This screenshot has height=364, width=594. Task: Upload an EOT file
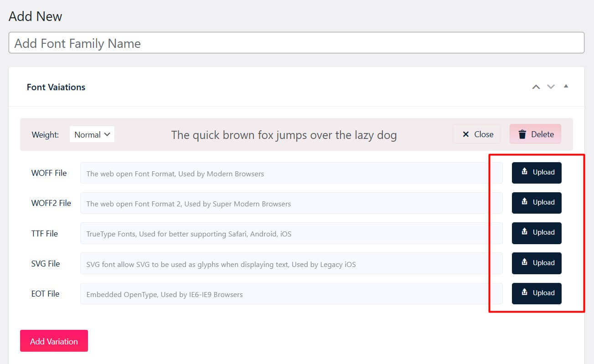(537, 293)
